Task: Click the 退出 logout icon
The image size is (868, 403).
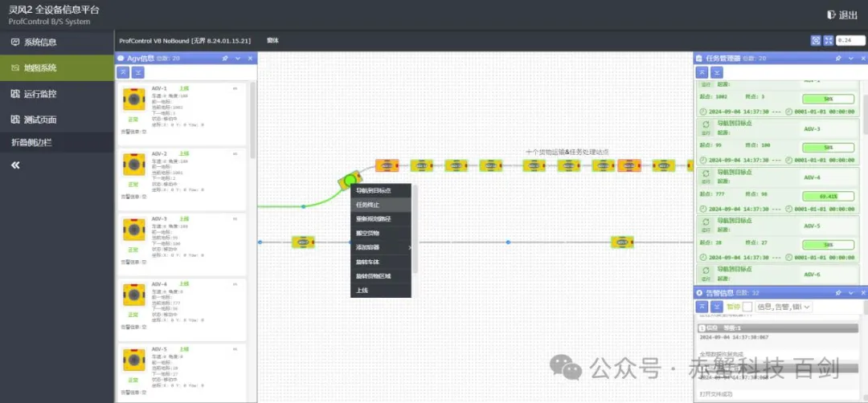Action: [x=830, y=15]
